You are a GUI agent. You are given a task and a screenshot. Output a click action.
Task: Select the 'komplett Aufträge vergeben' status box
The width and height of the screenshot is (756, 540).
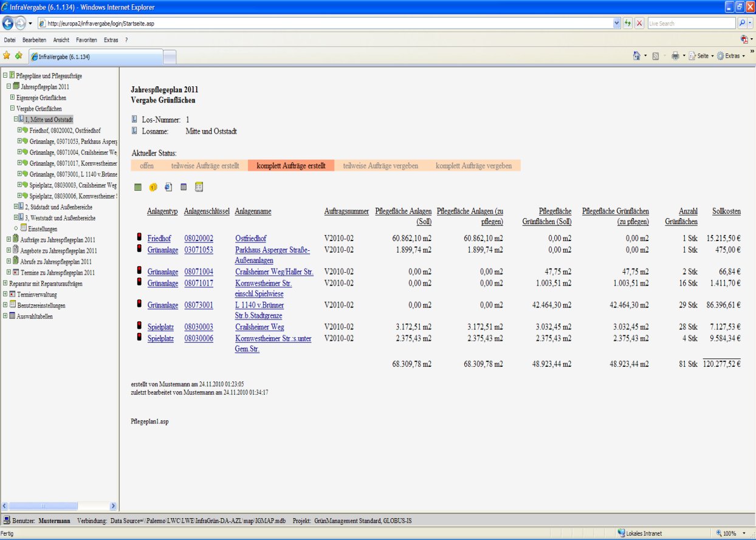pyautogui.click(x=473, y=166)
